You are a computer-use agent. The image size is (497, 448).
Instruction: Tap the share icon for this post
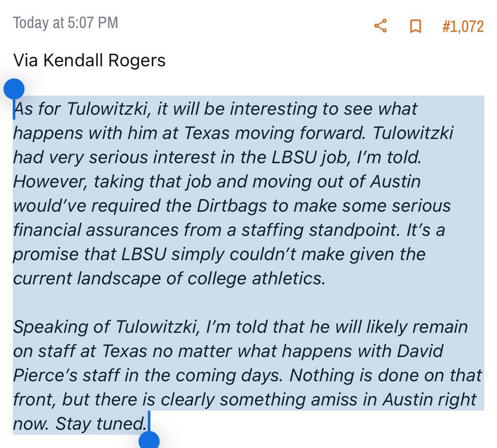click(x=381, y=26)
